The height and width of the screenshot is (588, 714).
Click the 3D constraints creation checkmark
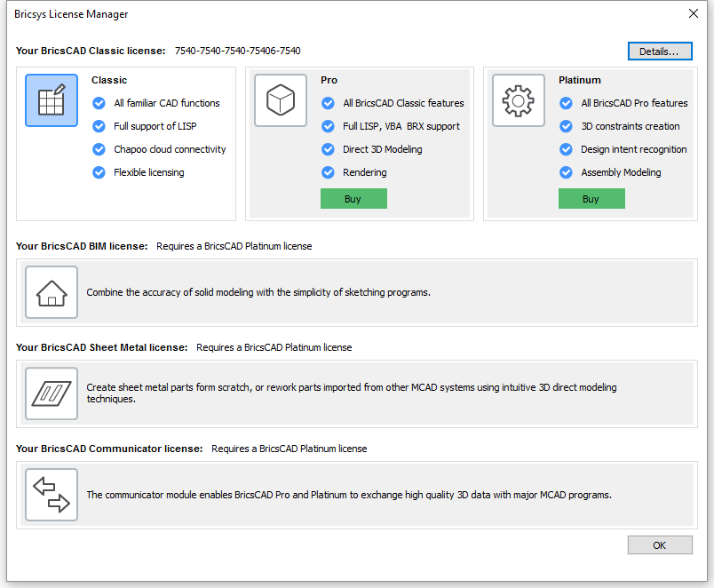click(x=566, y=126)
